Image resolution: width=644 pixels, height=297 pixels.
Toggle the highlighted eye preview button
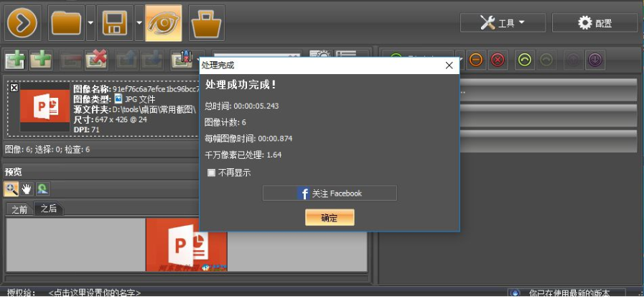point(164,23)
